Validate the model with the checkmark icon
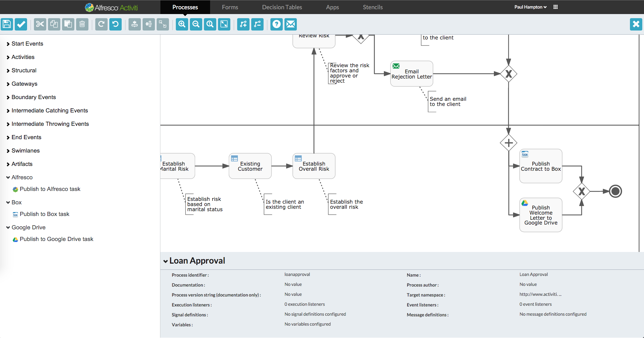The image size is (644, 338). point(21,24)
